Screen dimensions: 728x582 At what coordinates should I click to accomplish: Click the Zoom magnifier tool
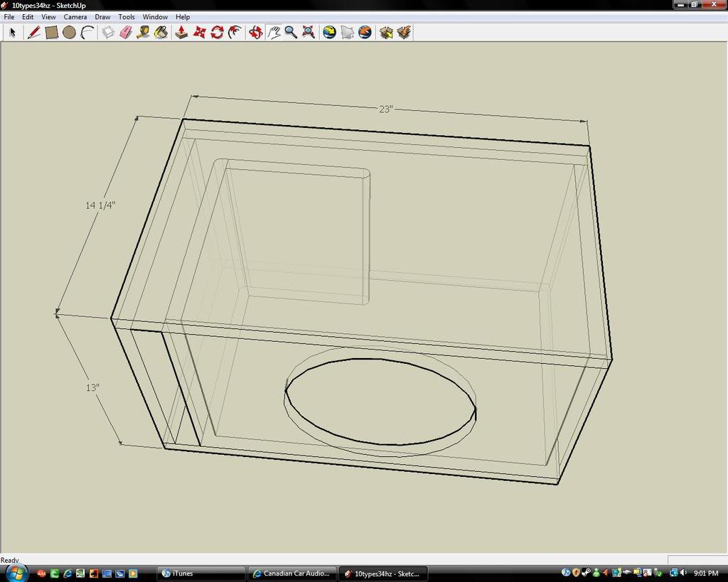click(x=291, y=33)
